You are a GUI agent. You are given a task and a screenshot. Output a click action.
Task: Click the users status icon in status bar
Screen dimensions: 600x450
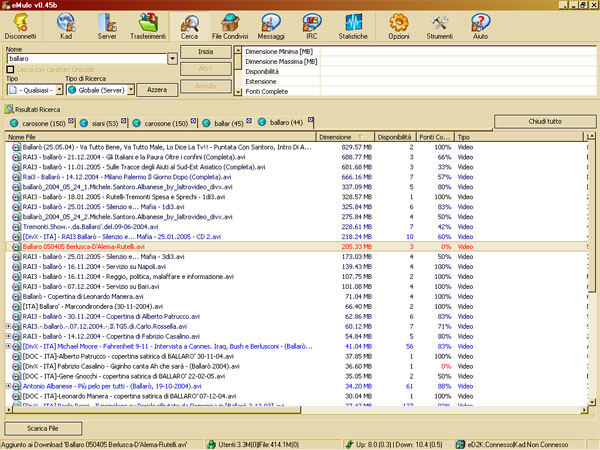click(211, 445)
